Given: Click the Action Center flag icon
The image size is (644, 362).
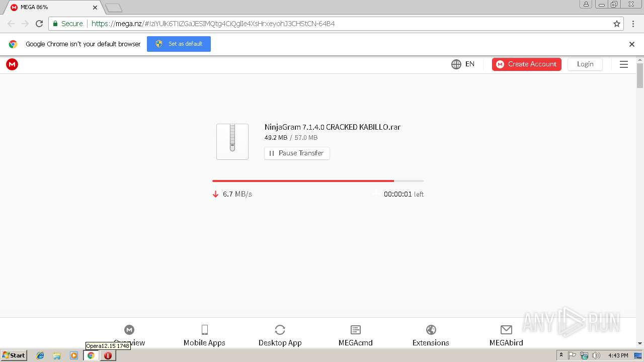Looking at the screenshot, I should coord(572,355).
